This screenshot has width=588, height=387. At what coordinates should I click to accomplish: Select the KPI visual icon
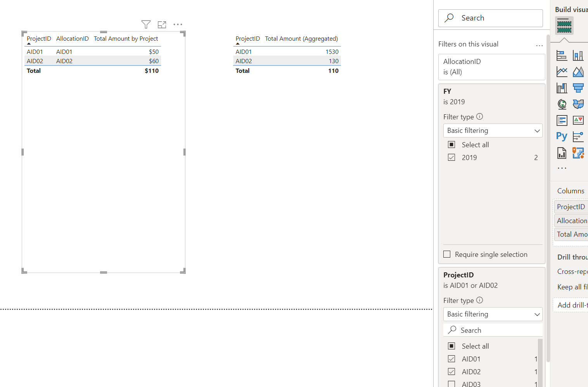point(578,120)
